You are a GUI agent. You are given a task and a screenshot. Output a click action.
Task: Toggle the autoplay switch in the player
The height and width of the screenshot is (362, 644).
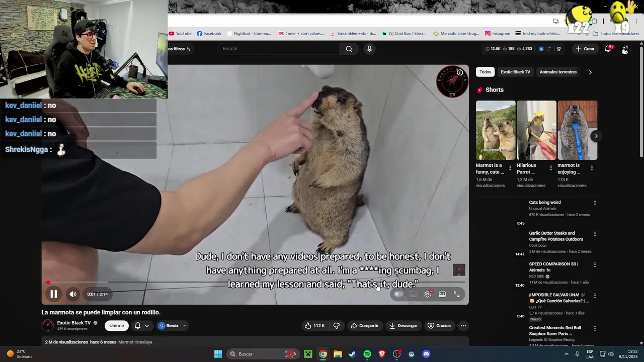pyautogui.click(x=398, y=294)
